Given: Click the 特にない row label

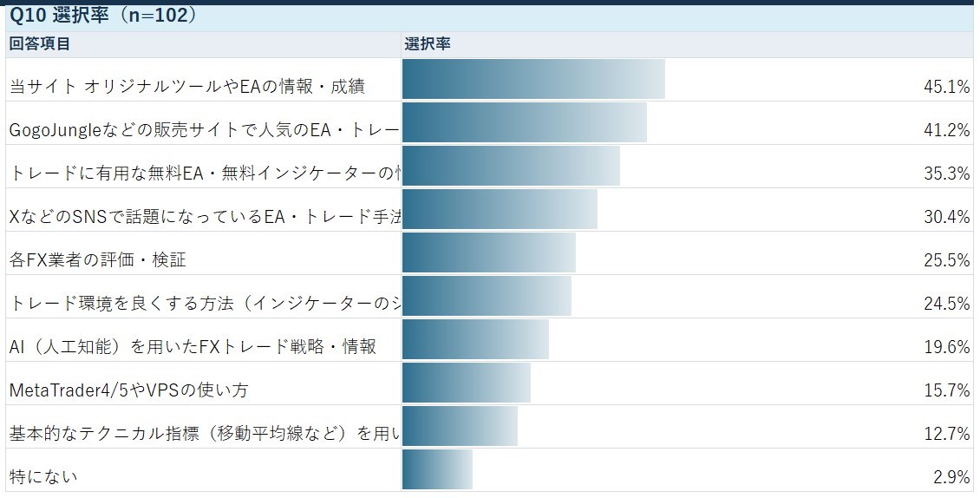Looking at the screenshot, I should pyautogui.click(x=43, y=476).
